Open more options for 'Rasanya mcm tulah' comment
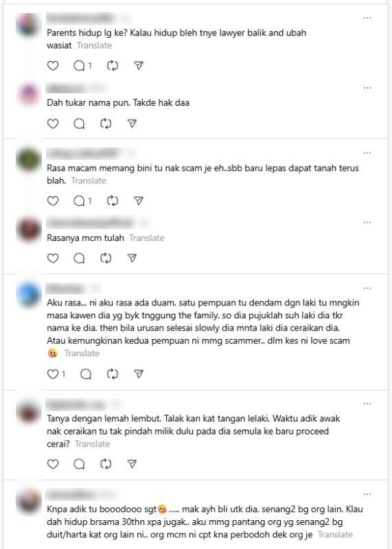Image resolution: width=392 pixels, height=549 pixels. (367, 222)
